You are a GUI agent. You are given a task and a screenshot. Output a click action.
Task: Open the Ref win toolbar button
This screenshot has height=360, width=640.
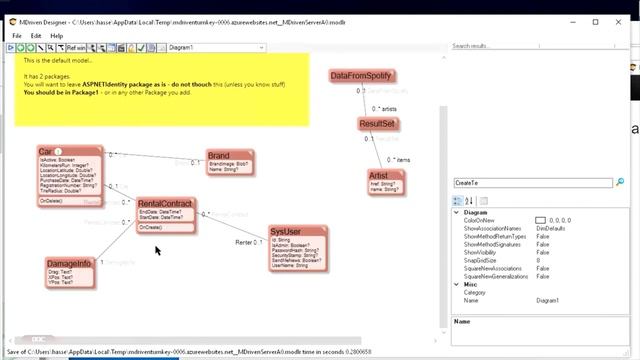pos(76,48)
